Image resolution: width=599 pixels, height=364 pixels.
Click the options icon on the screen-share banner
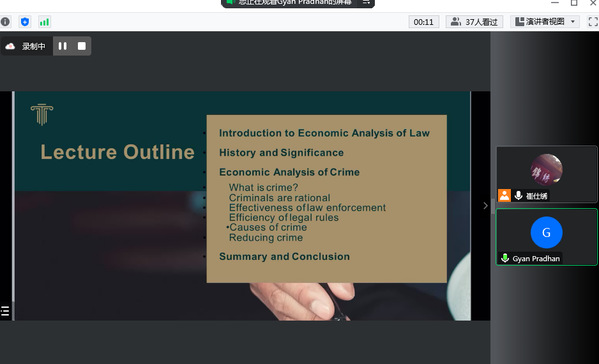tap(366, 2)
